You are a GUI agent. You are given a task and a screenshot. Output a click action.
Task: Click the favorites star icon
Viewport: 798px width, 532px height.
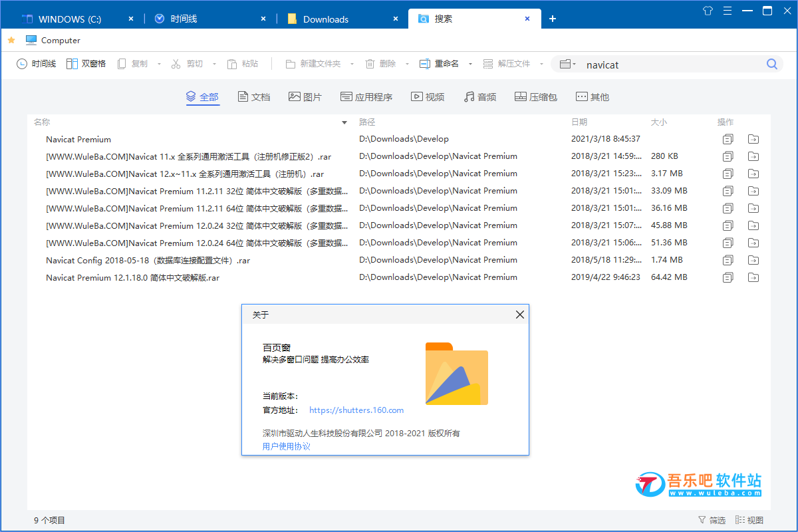pos(11,41)
